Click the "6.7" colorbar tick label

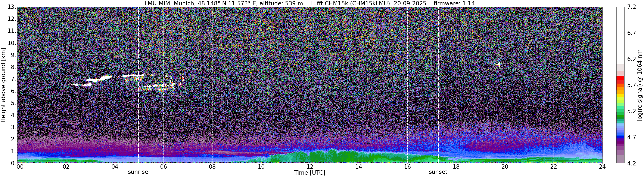[x=632, y=33]
